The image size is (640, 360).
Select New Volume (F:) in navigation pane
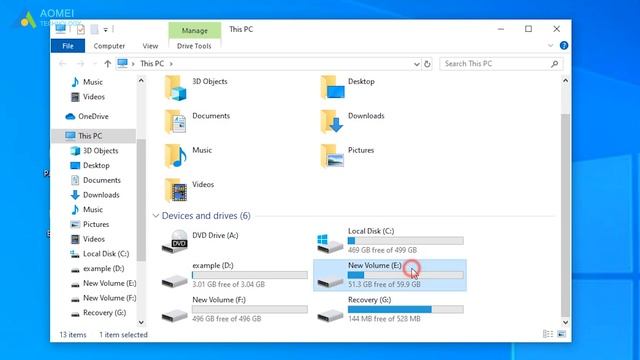coord(109,298)
